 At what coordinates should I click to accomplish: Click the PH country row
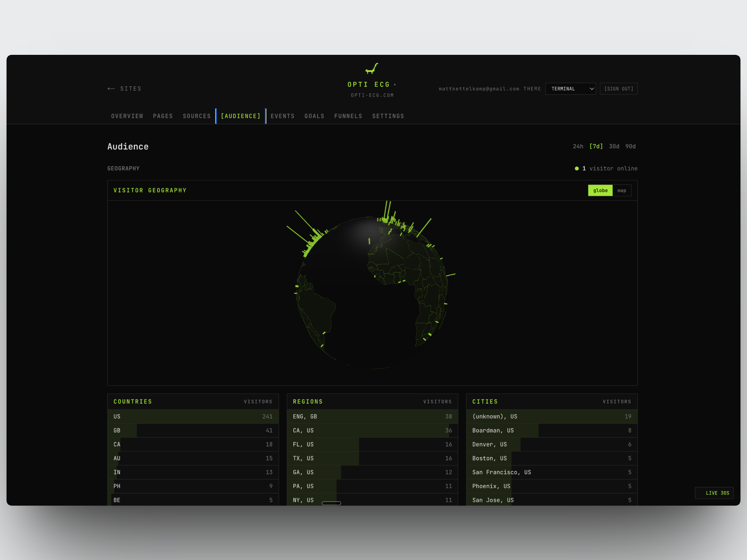193,486
